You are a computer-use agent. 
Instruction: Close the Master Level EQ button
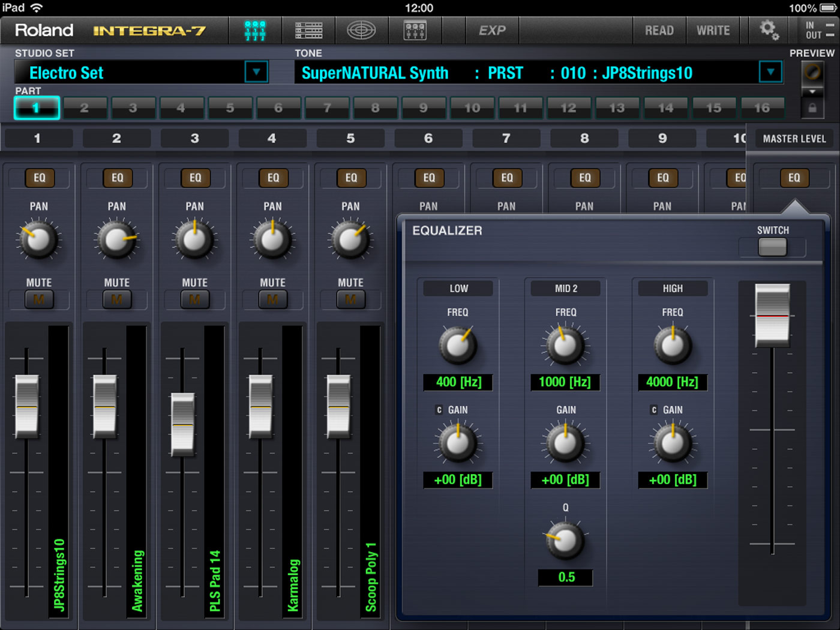click(794, 178)
